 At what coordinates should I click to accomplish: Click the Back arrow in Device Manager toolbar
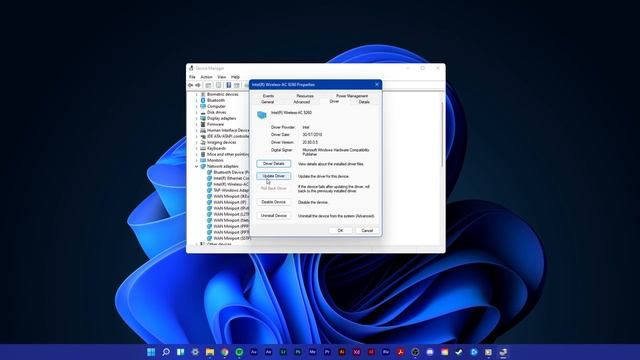click(x=190, y=85)
